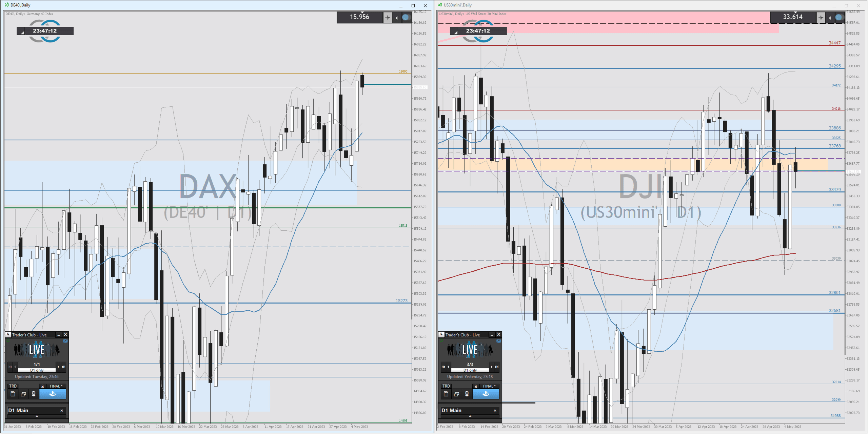Click the LIVE banner image in DJI panel
868x434 pixels.
[x=470, y=350]
